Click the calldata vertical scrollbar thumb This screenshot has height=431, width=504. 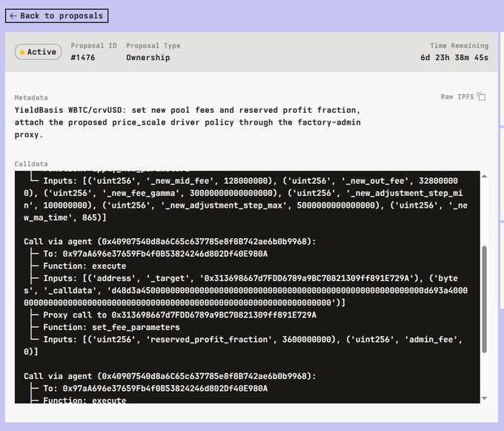485,300
